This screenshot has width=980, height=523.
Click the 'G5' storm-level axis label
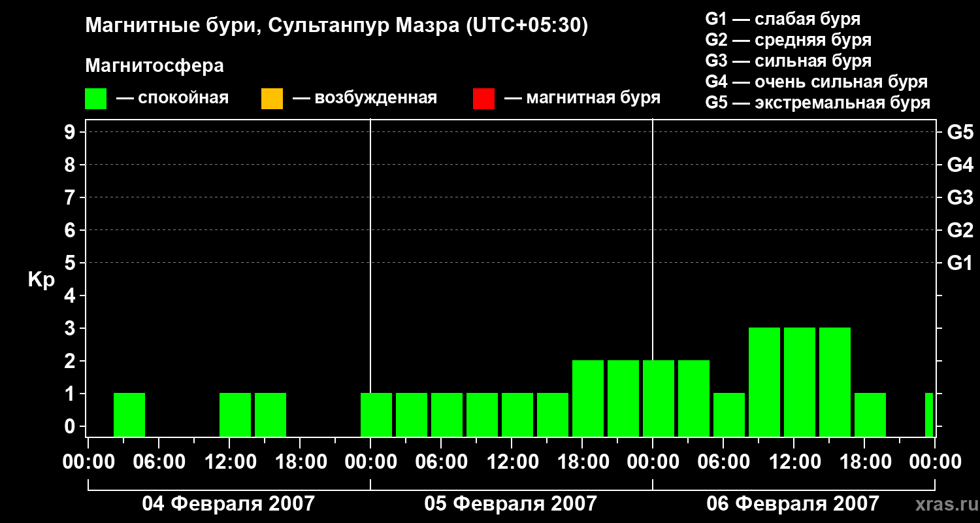coord(960,132)
